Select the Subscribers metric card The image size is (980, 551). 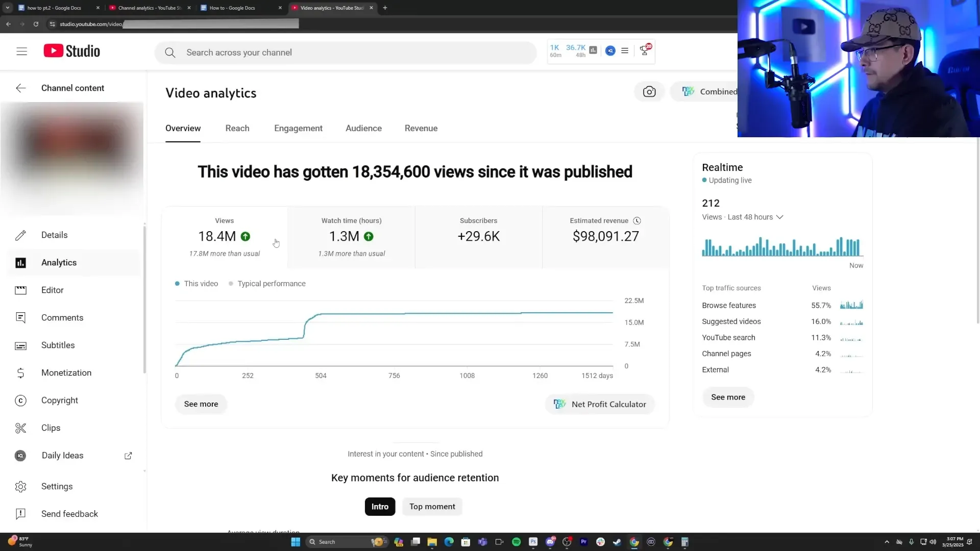[479, 237]
